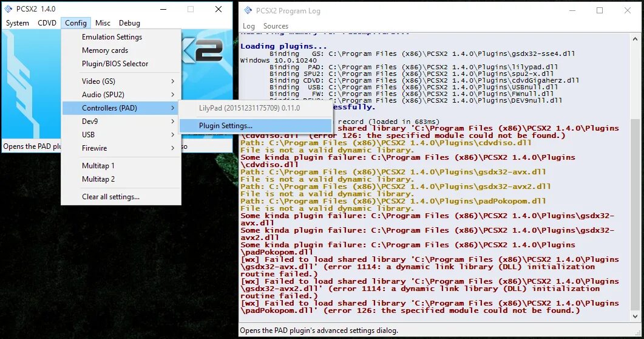Click the Binding PAD lilypad.dll log line

coord(413,67)
